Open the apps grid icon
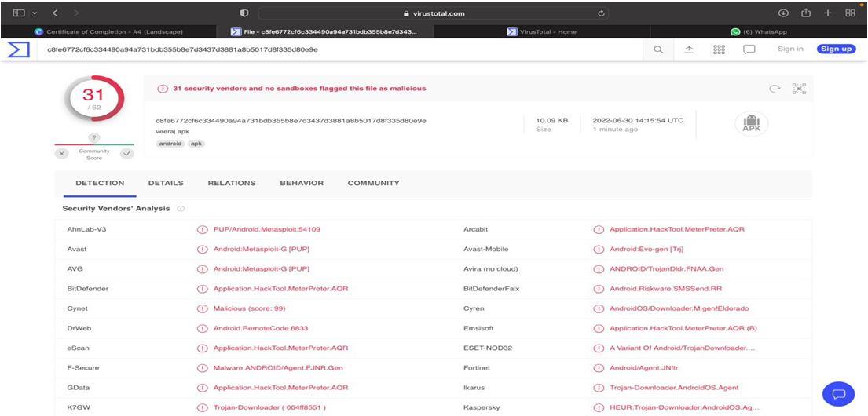 click(x=719, y=49)
